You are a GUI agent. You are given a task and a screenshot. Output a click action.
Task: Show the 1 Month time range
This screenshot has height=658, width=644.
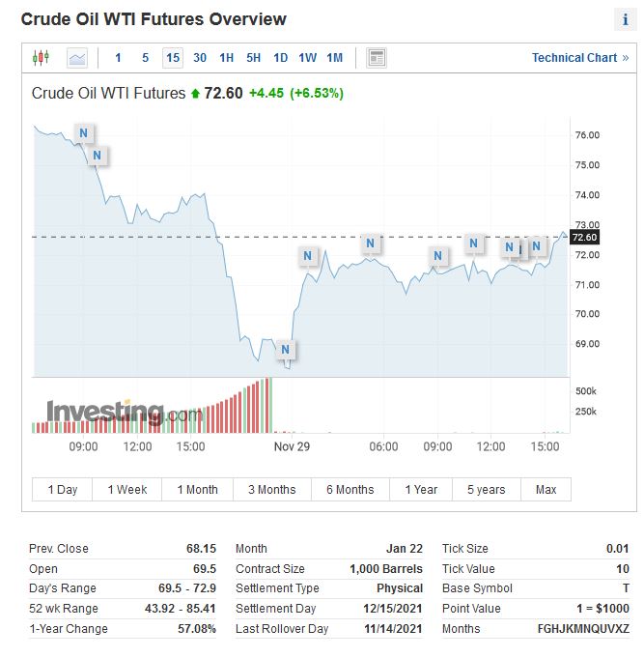197,490
